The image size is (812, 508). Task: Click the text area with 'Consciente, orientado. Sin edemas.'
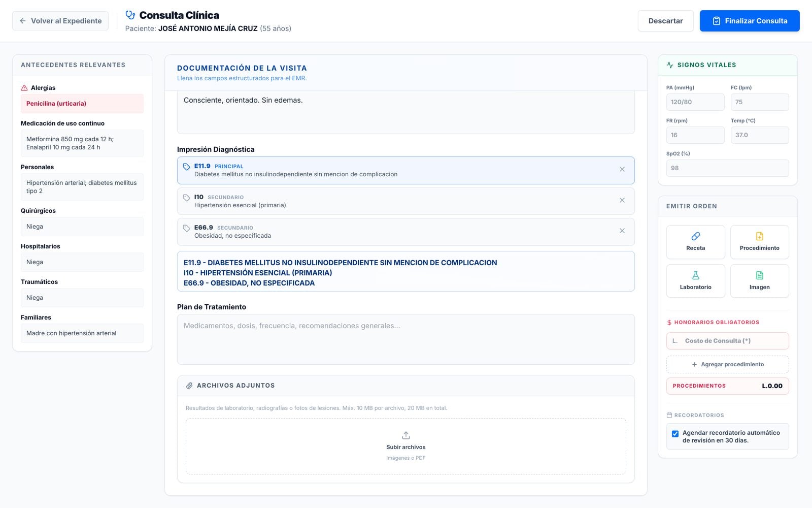point(405,112)
